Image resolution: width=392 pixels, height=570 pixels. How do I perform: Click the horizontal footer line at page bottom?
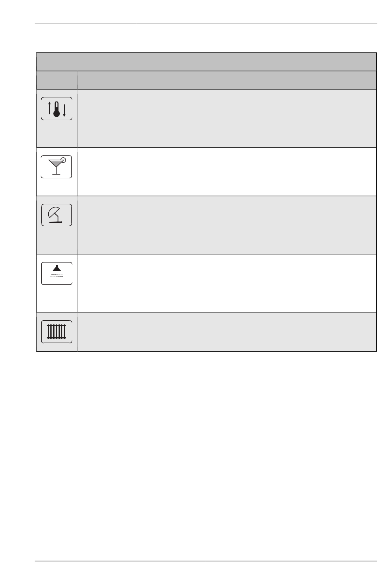(206, 561)
